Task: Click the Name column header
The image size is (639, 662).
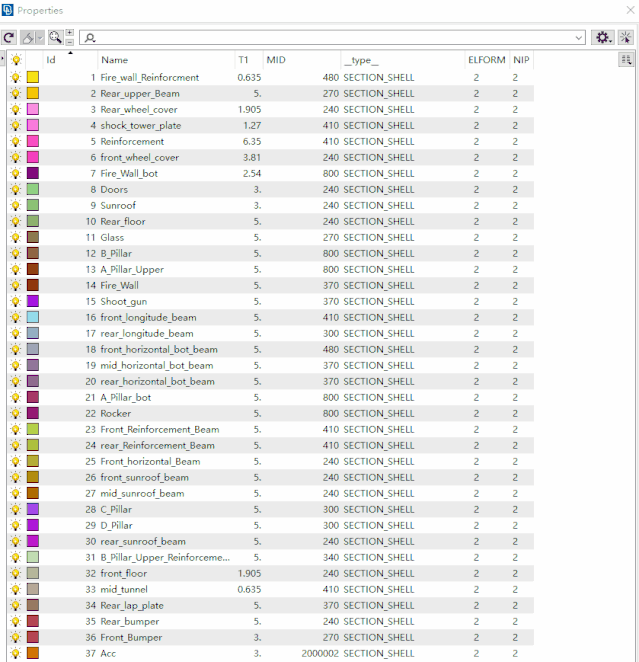Action: click(115, 60)
